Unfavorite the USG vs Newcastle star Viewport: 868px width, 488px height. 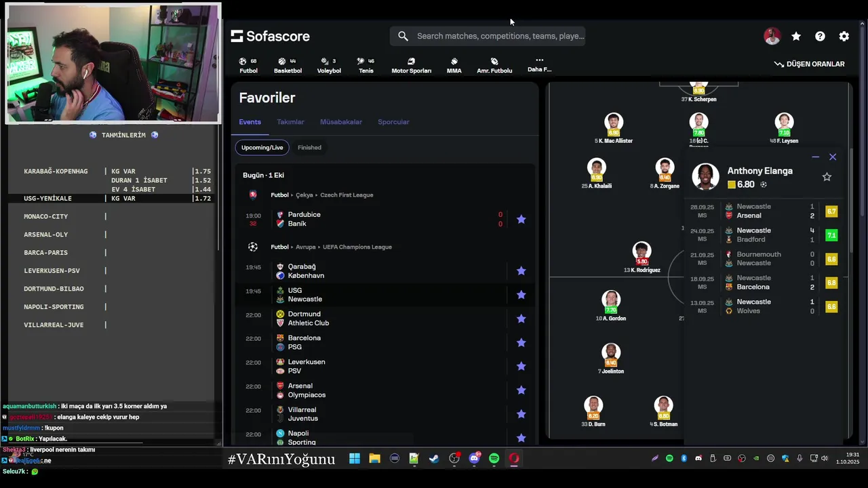coord(521,295)
